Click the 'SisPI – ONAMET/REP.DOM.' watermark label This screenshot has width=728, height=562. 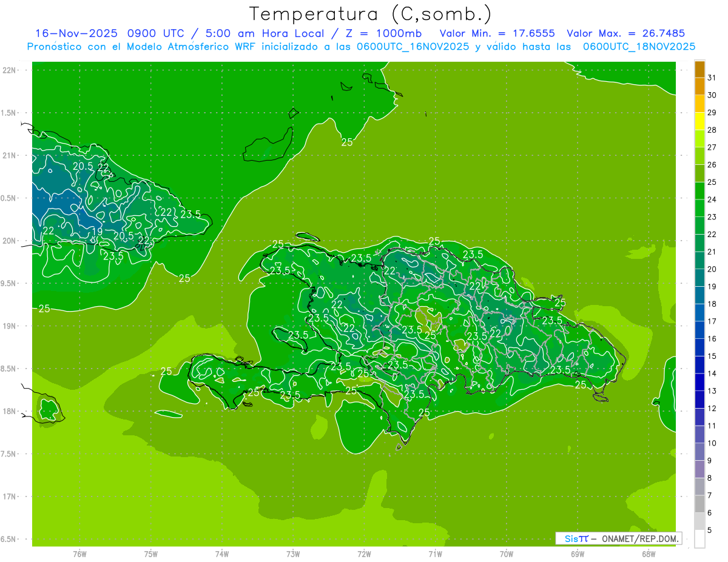[618, 538]
